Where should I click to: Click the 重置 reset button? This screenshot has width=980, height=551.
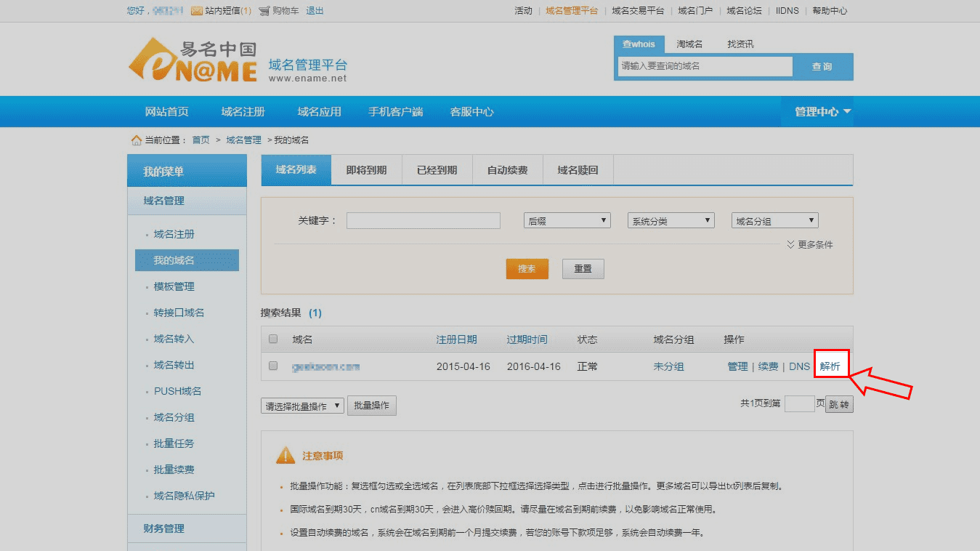coord(583,269)
